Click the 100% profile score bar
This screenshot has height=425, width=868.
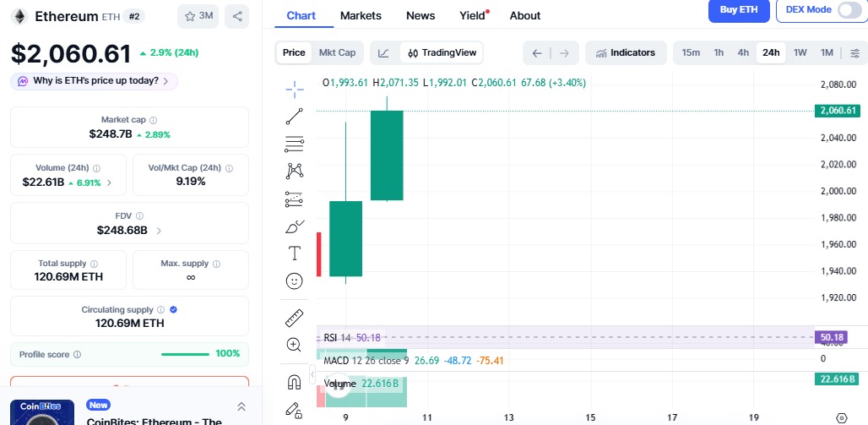point(185,354)
